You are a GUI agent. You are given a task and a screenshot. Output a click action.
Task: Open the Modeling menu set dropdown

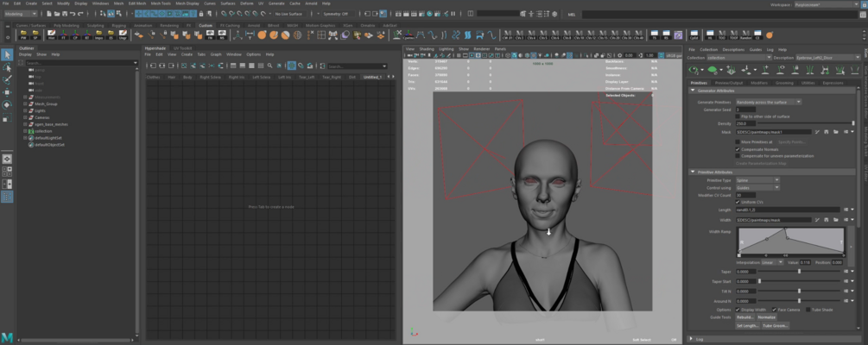tap(21, 13)
